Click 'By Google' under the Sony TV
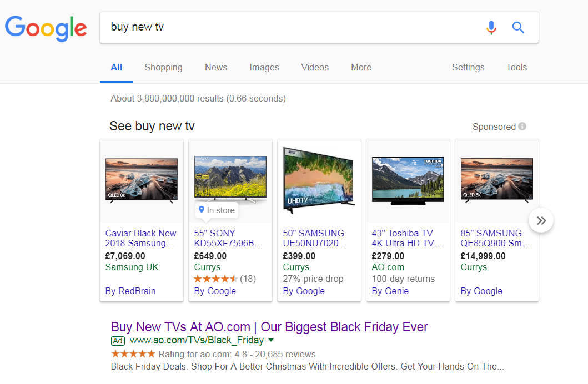This screenshot has height=384, width=588. 215,291
